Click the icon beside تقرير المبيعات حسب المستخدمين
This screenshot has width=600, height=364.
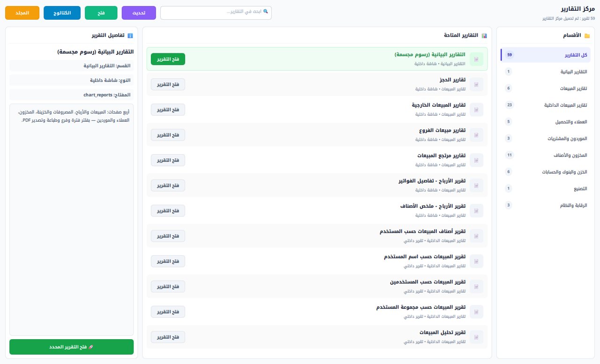(476, 287)
